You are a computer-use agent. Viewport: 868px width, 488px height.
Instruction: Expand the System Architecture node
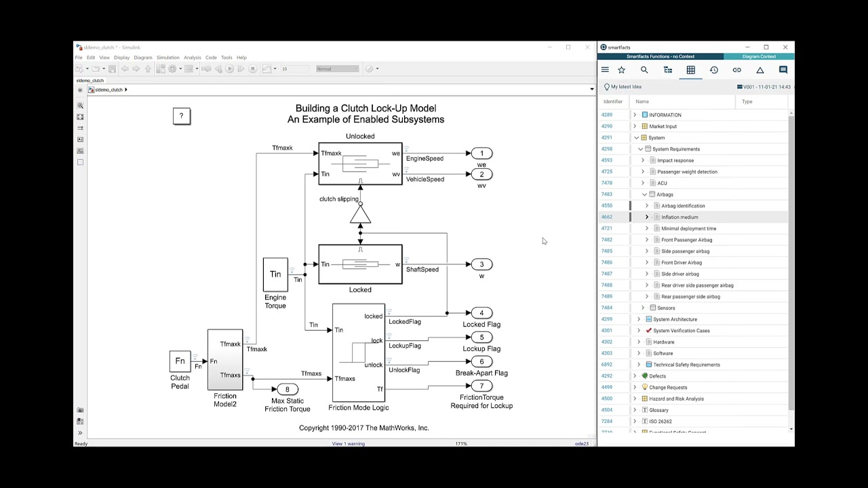[639, 319]
